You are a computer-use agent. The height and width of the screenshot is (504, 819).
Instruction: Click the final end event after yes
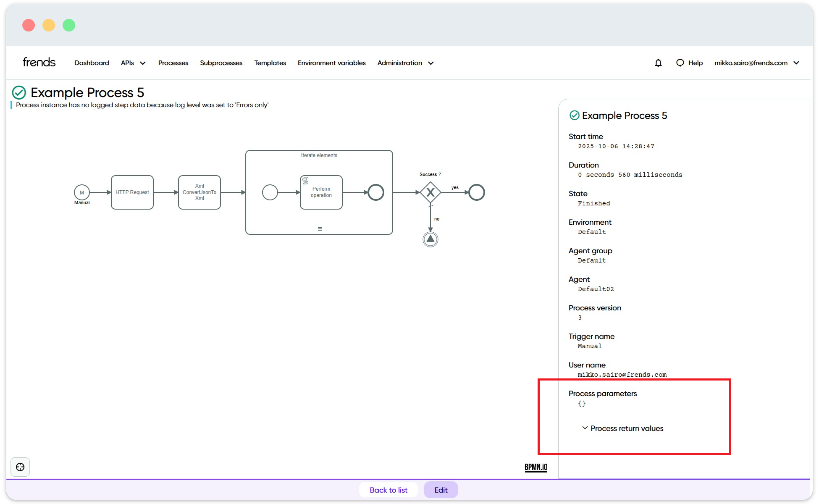477,192
